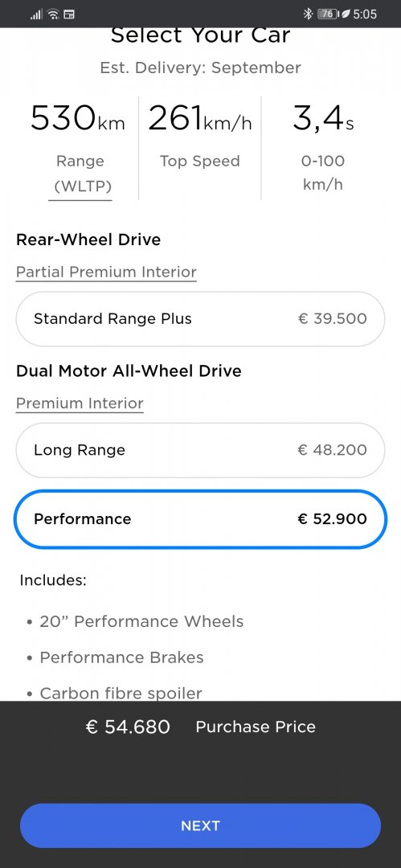This screenshot has height=868, width=401.
Task: Select the Performance option
Action: pyautogui.click(x=201, y=519)
